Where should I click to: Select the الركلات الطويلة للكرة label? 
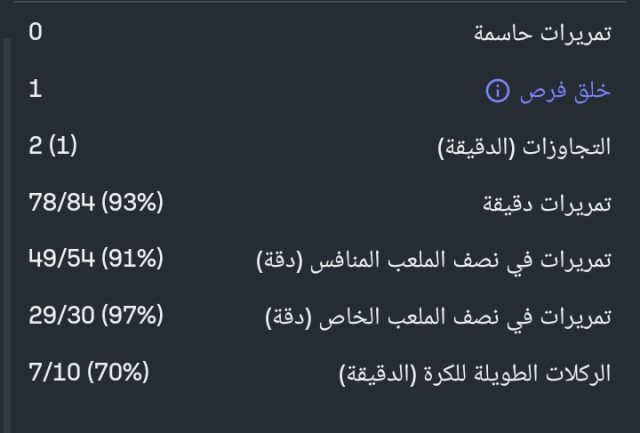coord(474,376)
